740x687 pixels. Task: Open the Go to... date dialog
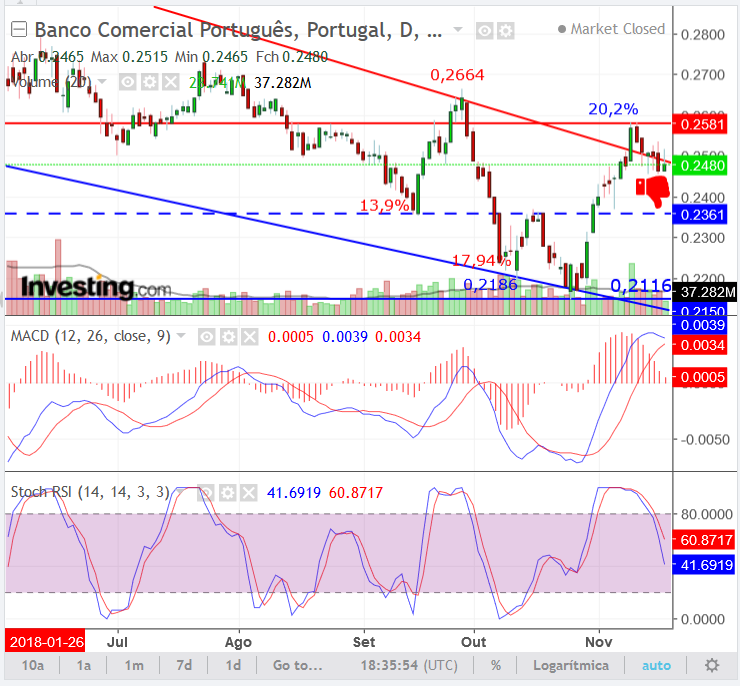point(297,665)
